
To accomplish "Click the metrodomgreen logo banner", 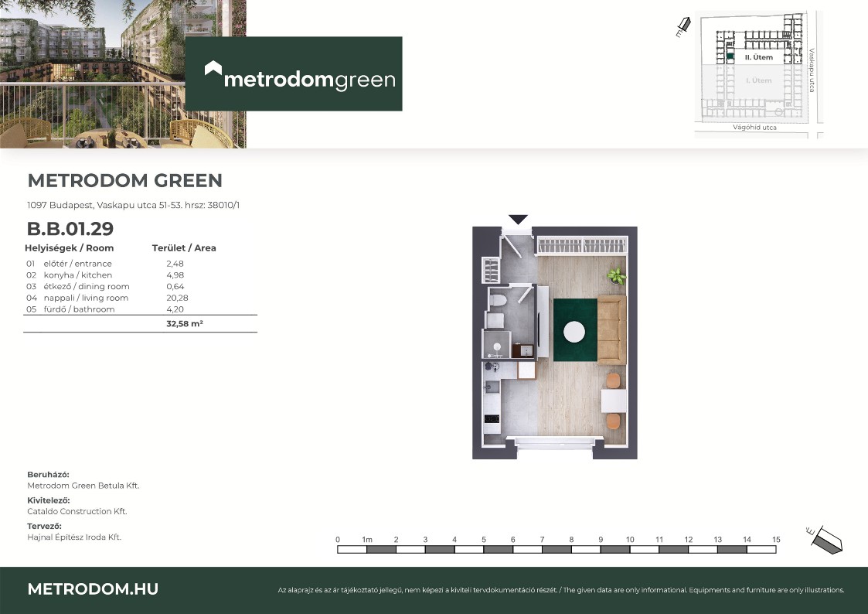I will [x=294, y=73].
